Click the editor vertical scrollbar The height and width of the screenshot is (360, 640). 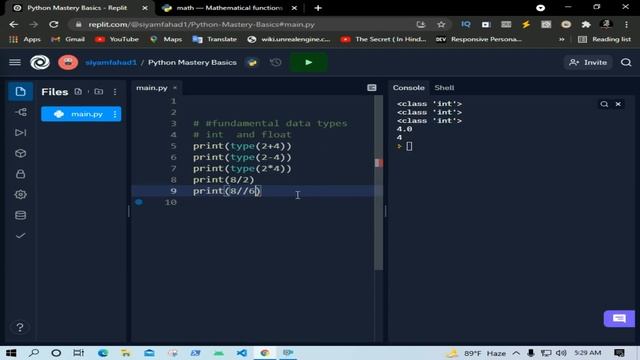tap(378, 183)
